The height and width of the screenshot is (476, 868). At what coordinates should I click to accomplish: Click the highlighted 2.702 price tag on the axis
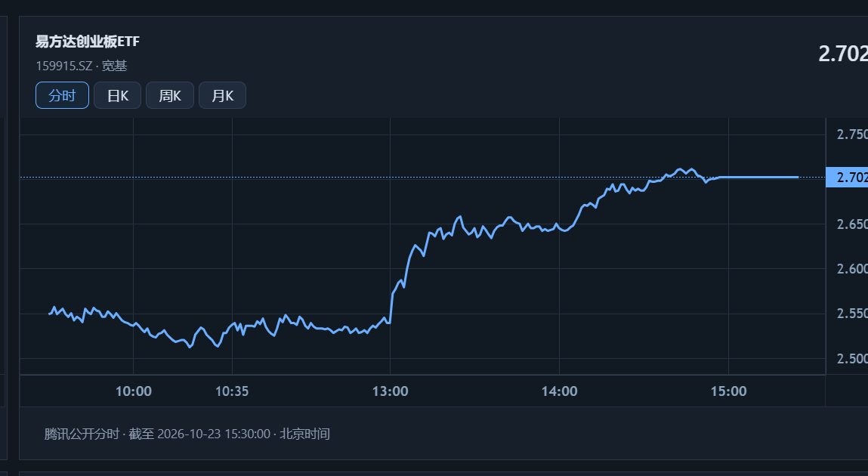click(847, 177)
